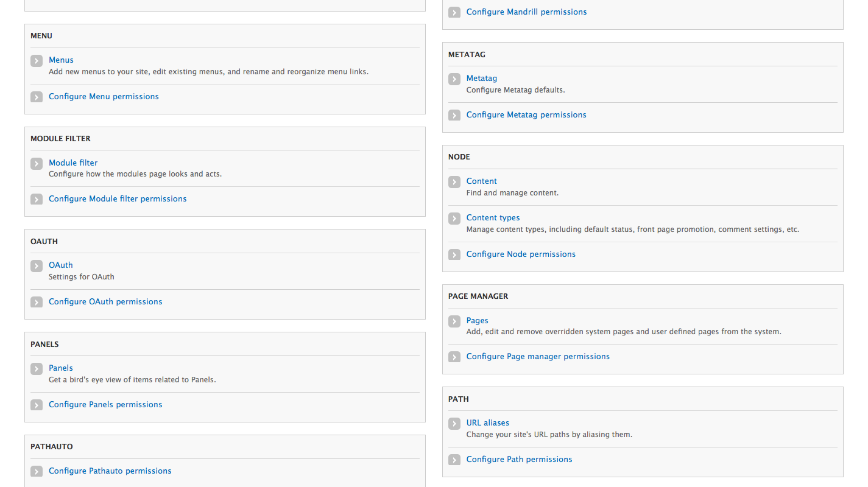Screen dimensions: 868x487
Task: Click arrow icon beside Configure Pathauto permissions
Action: 37,471
